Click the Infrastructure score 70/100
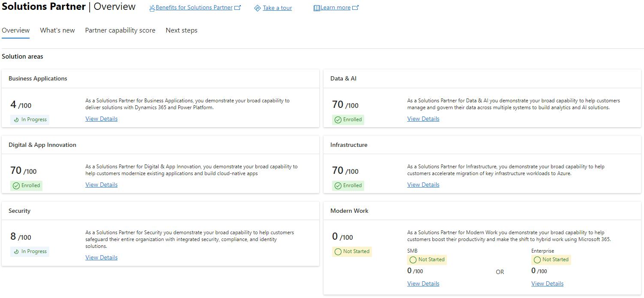Viewport: 644px width, 298px height. pyautogui.click(x=345, y=171)
